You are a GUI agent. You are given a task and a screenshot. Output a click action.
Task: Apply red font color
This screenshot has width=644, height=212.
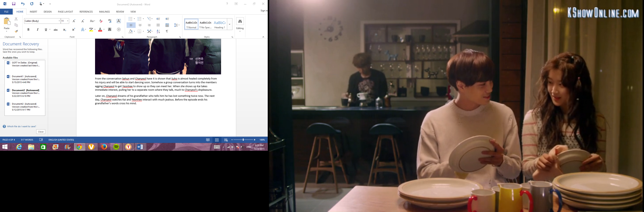click(x=100, y=29)
